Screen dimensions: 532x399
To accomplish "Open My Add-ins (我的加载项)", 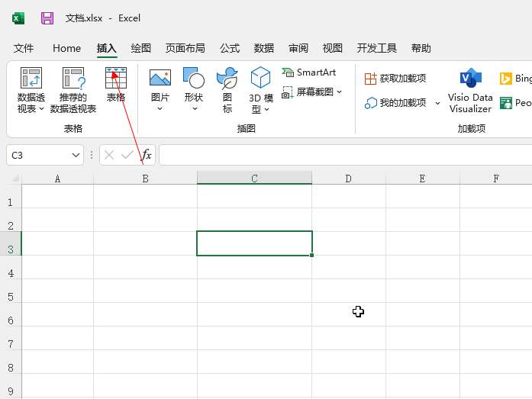I will (x=395, y=103).
